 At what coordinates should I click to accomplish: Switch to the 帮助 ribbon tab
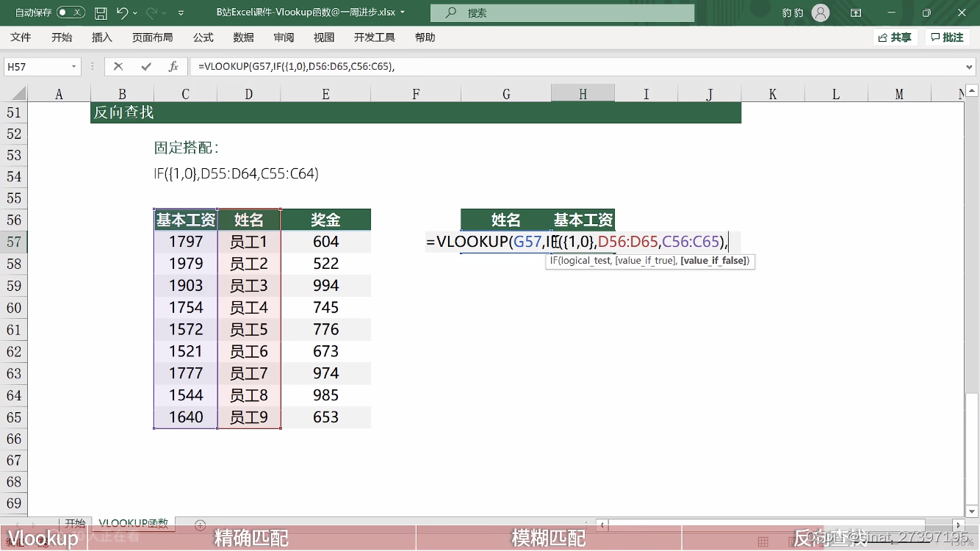pos(425,37)
